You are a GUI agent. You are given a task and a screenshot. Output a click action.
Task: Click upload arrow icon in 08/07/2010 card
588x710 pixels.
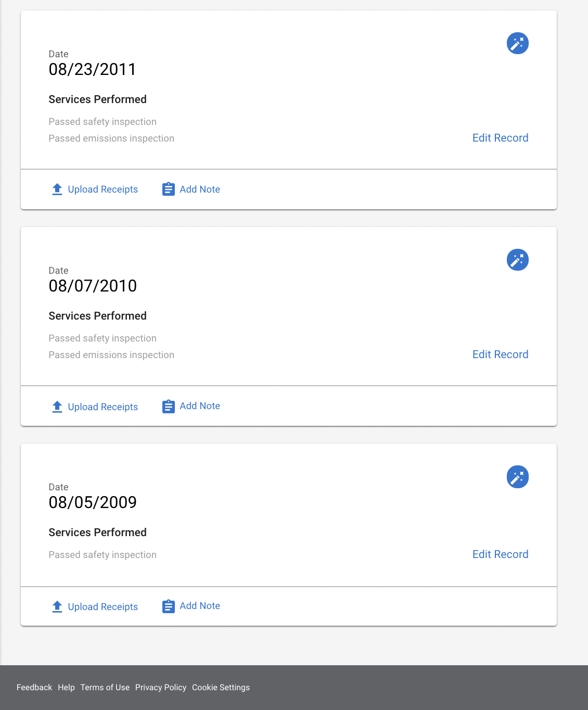coord(57,407)
